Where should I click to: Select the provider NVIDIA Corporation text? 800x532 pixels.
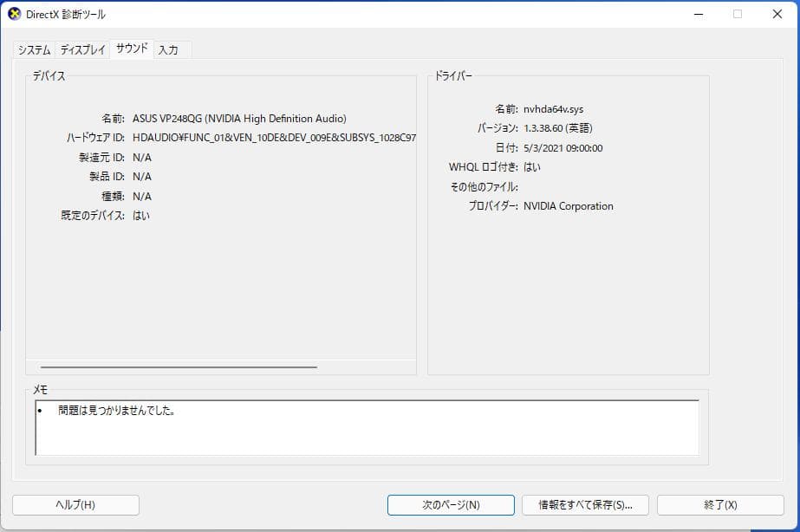[568, 206]
